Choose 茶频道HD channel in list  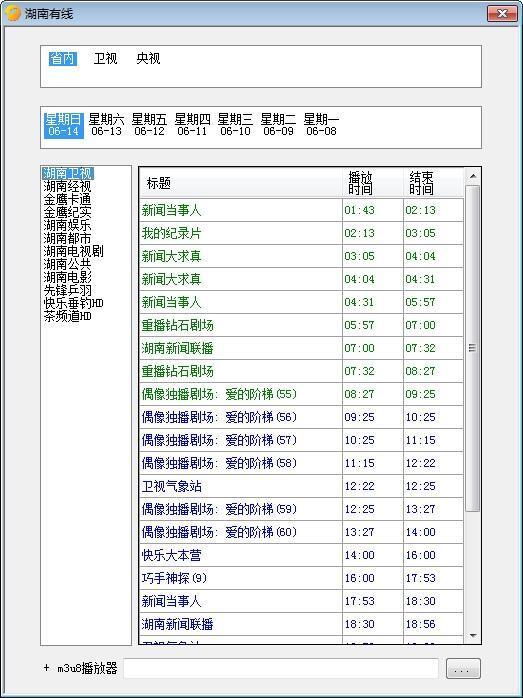67,317
